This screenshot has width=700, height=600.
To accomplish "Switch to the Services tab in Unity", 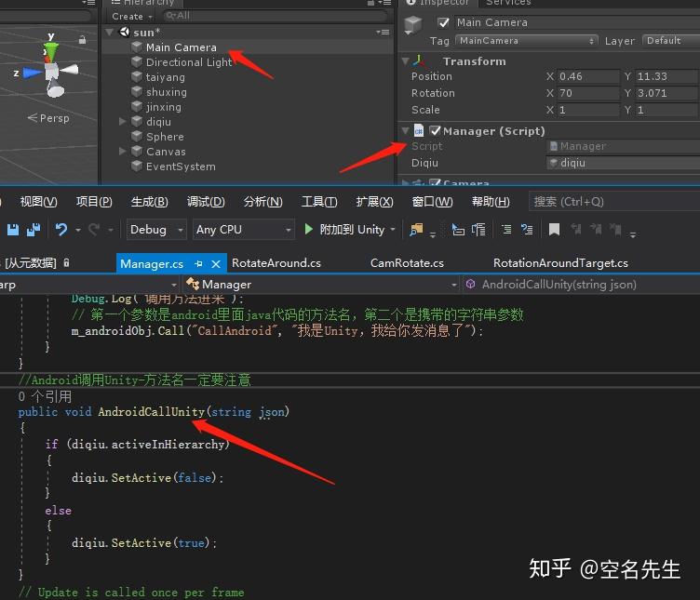I will tap(508, 3).
